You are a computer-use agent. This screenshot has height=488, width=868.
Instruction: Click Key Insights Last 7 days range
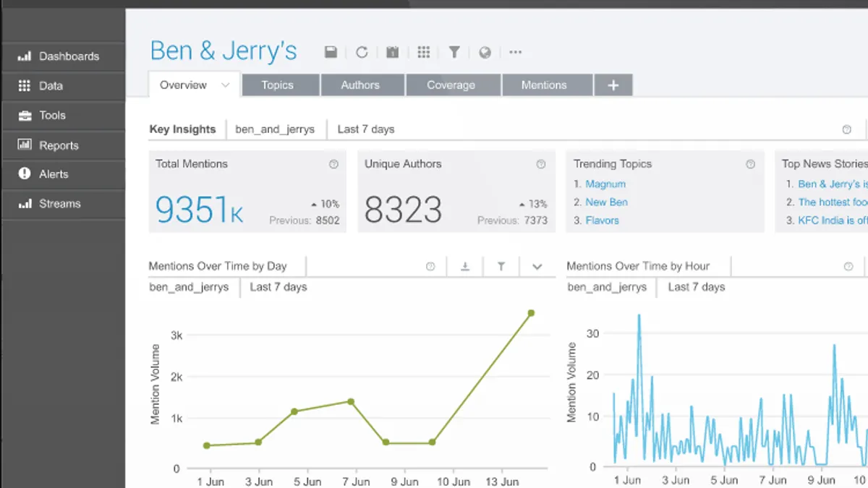(366, 129)
